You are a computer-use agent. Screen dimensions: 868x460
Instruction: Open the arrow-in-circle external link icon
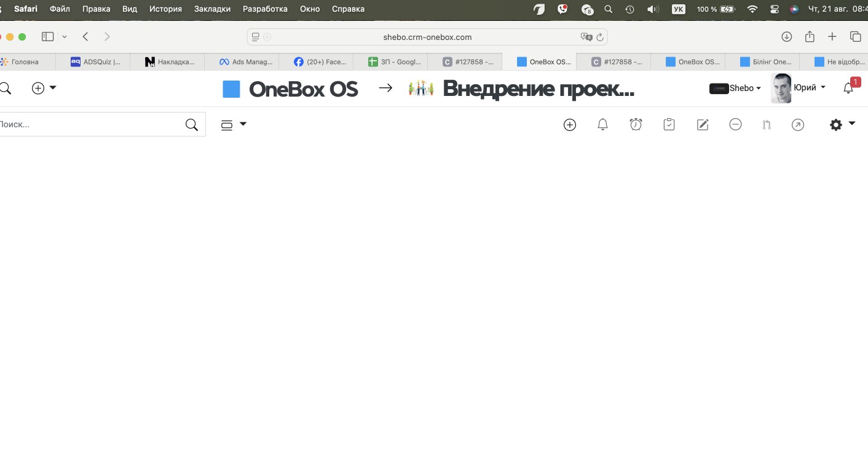pyautogui.click(x=798, y=125)
